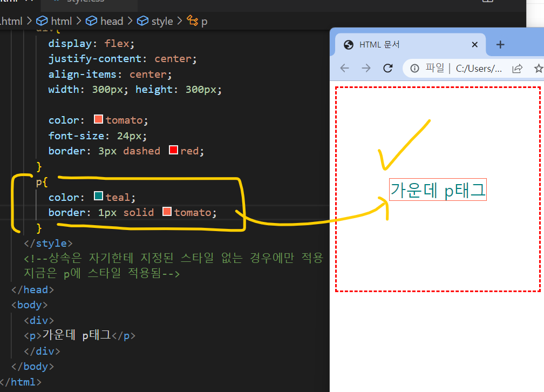Click the C:/Users/... address bar
Viewport: 544px width, 392px height.
479,69
